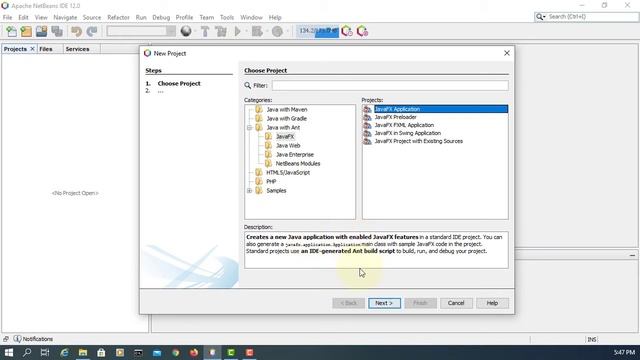The height and width of the screenshot is (360, 640).
Task: Select JavaFX FXML Application project type
Action: click(404, 125)
